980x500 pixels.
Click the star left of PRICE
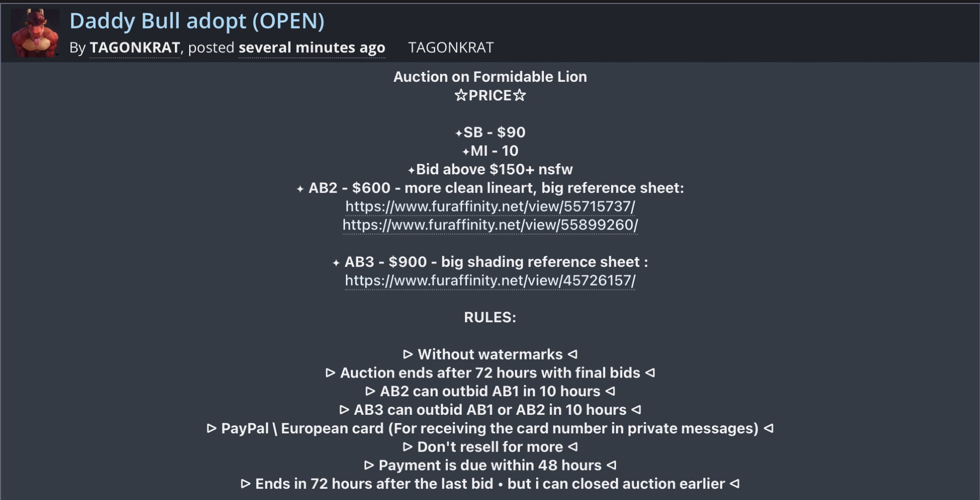pyautogui.click(x=461, y=95)
